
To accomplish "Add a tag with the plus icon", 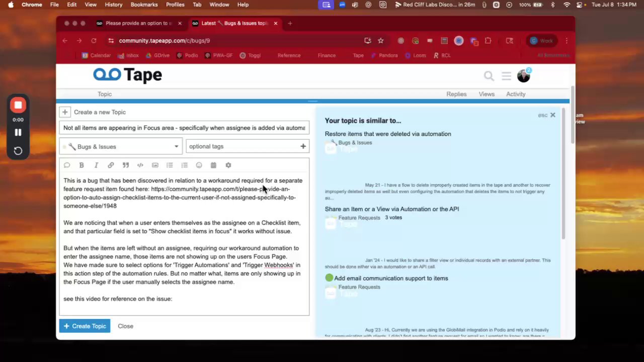I will 303,146.
